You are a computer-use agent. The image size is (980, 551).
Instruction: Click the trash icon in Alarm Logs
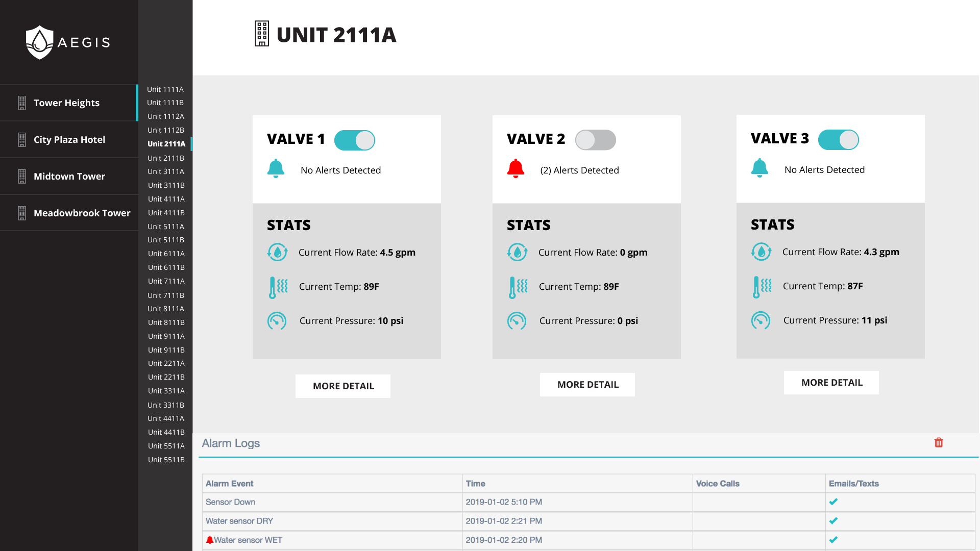[x=939, y=442]
